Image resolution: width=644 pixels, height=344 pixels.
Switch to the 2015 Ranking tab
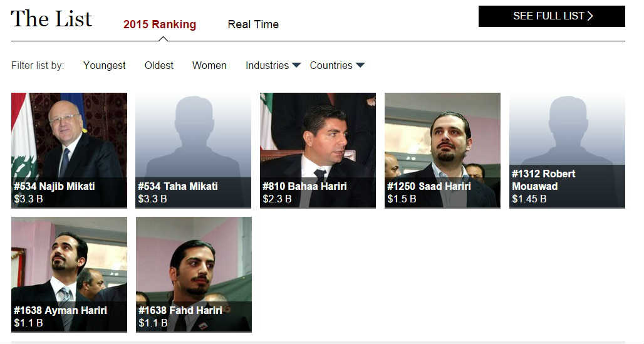click(x=160, y=24)
